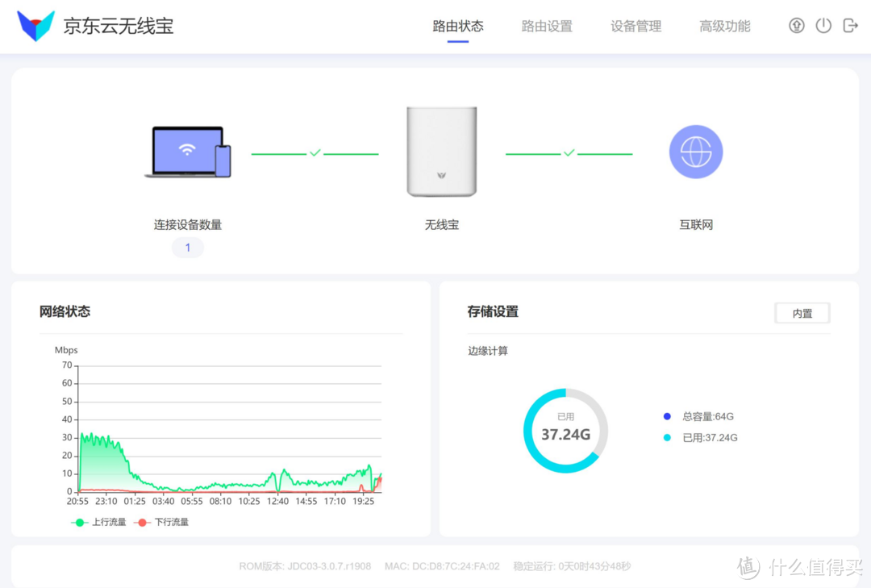Viewport: 871px width, 588px height.
Task: Click the connected device count badge
Action: click(x=187, y=247)
